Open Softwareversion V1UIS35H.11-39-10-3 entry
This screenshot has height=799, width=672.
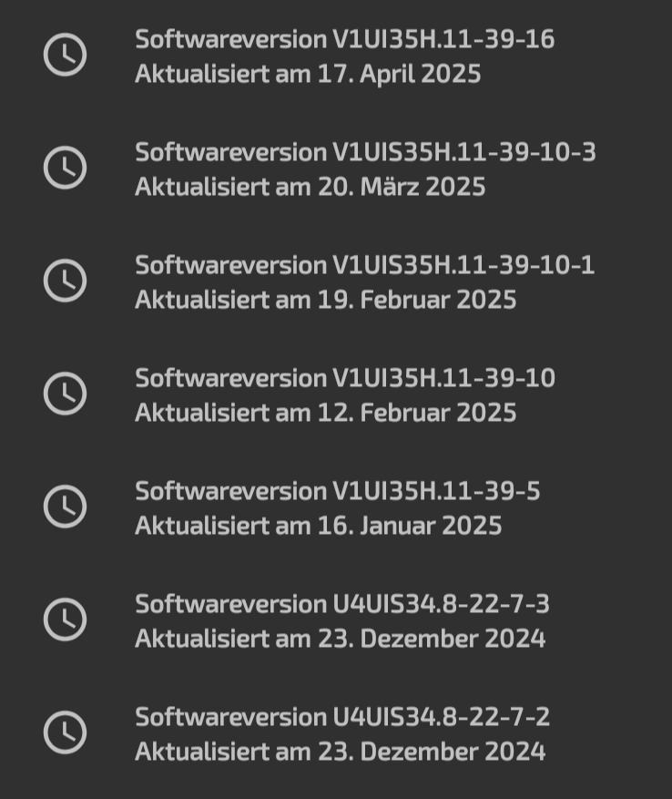click(365, 152)
